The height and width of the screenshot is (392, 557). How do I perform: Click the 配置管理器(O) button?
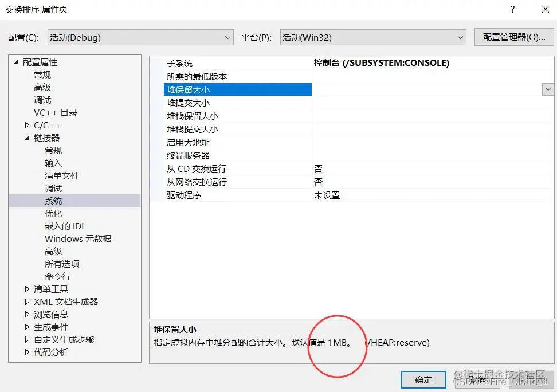point(513,37)
